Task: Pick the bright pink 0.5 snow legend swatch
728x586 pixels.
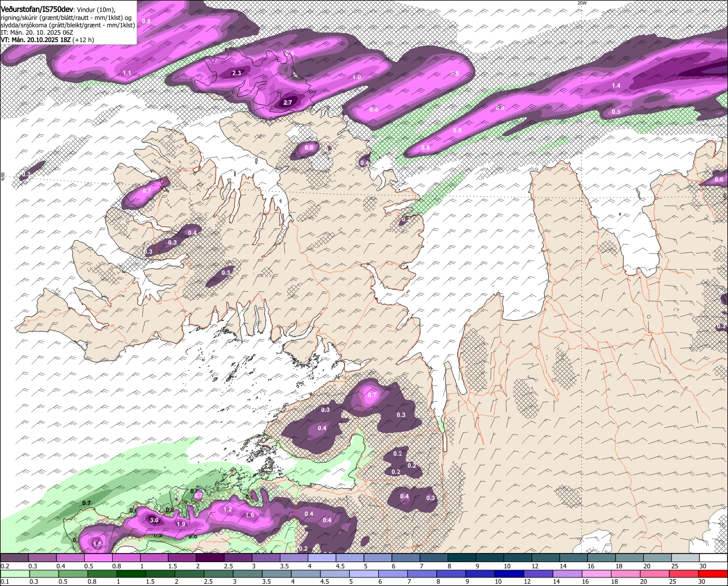Action: click(x=98, y=558)
